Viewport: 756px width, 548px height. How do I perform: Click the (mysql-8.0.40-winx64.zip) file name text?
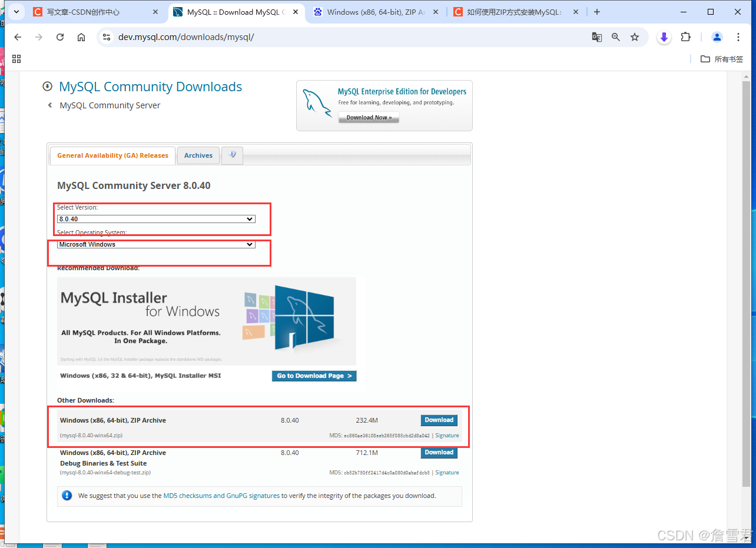tap(91, 436)
